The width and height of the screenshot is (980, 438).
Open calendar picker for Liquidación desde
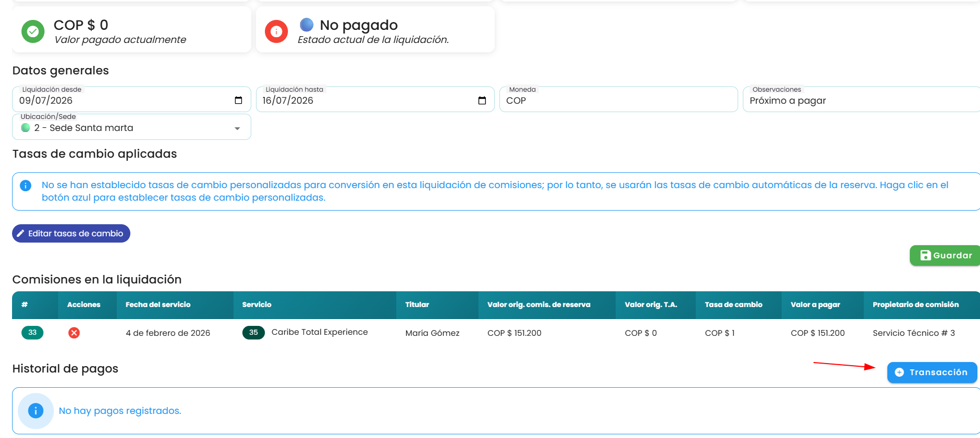238,100
